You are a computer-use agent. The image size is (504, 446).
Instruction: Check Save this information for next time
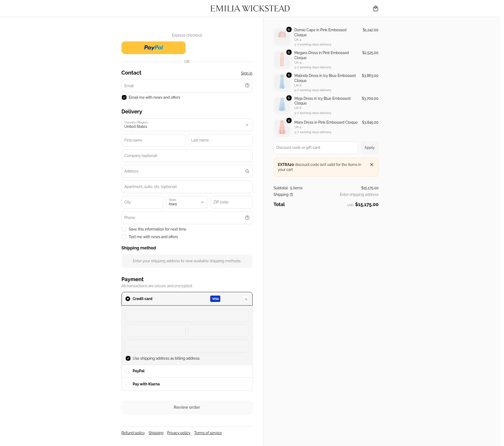[x=124, y=229]
